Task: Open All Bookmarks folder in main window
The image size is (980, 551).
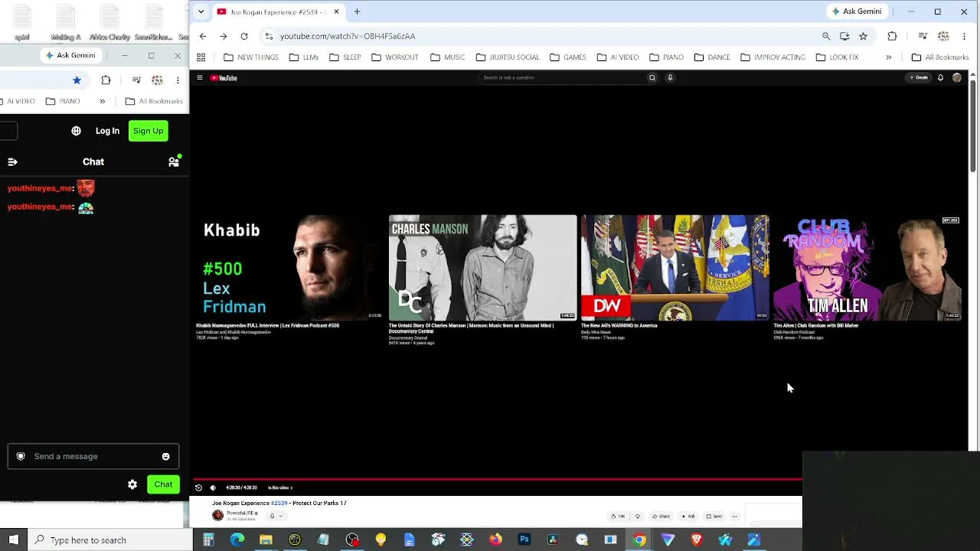Action: pyautogui.click(x=940, y=57)
